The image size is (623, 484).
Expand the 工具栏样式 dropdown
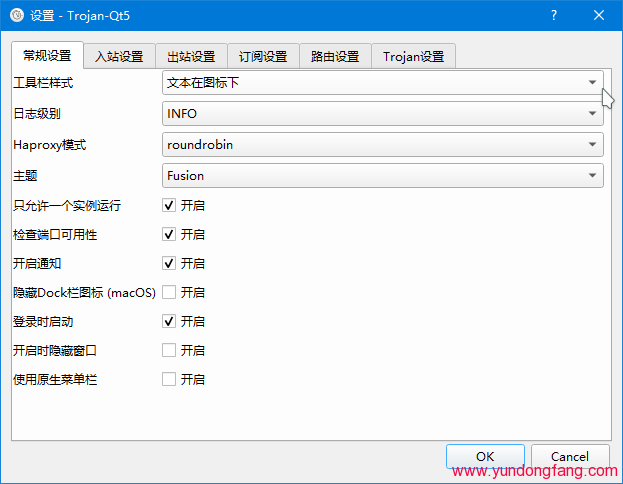(383, 83)
